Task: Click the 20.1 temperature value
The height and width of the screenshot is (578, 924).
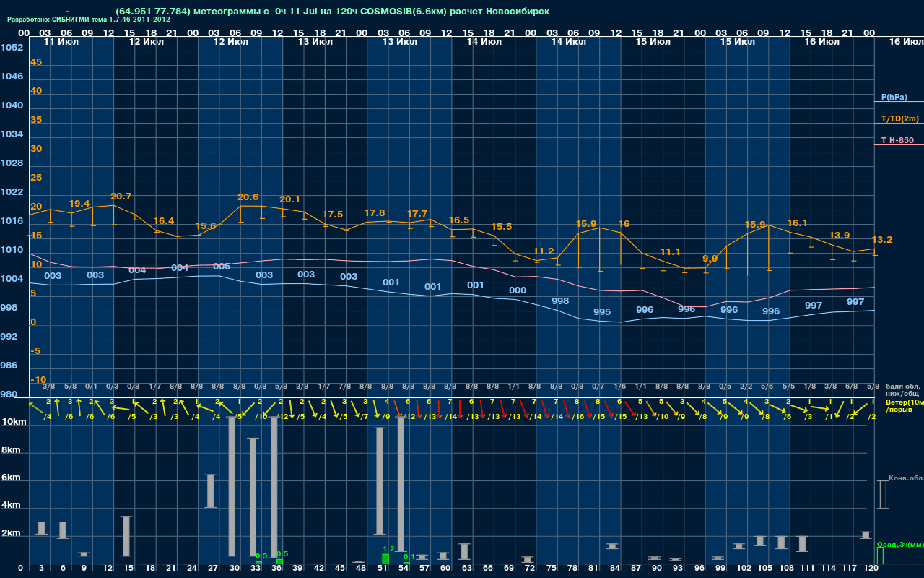Action: coord(289,199)
